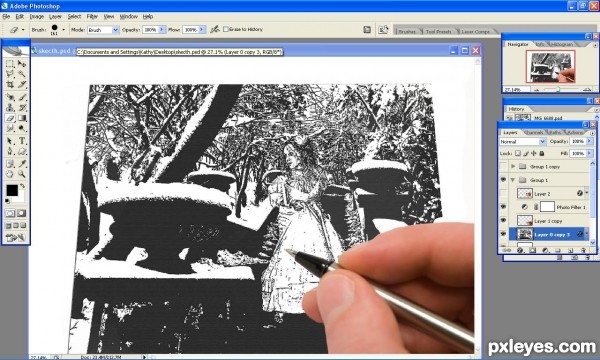Hide the Group 1 layer set
Screen dimensions: 600x360
tap(504, 180)
